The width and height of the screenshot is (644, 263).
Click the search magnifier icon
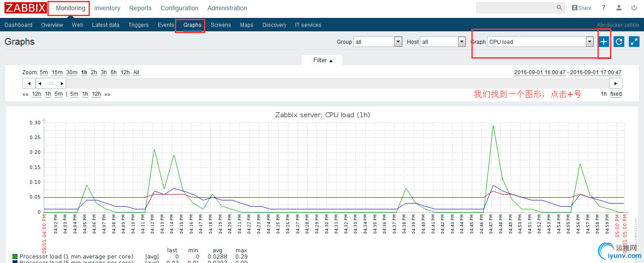[x=559, y=8]
